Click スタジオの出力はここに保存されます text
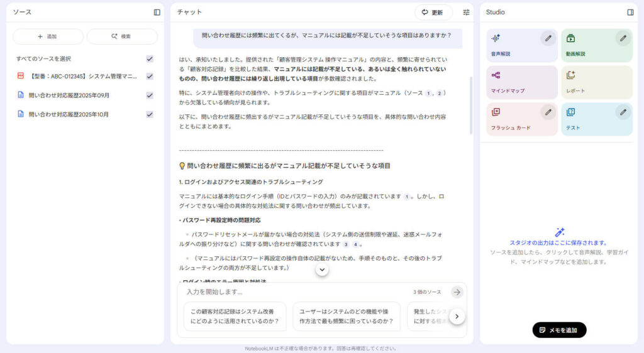 [x=558, y=242]
